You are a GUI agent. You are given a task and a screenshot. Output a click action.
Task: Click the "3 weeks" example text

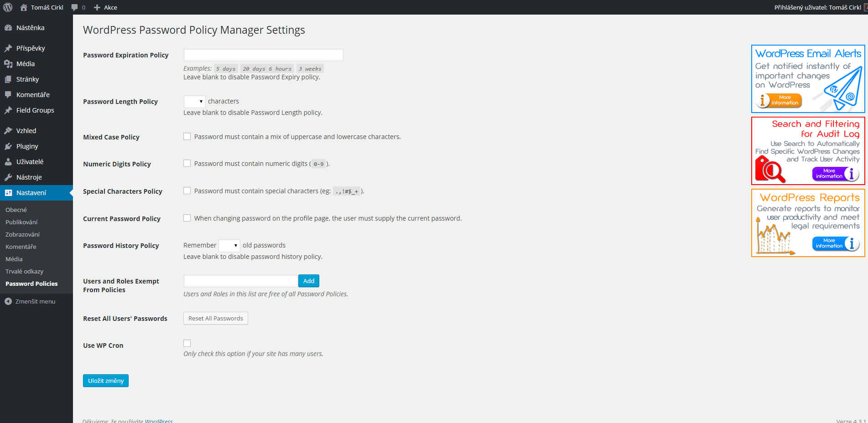point(310,69)
